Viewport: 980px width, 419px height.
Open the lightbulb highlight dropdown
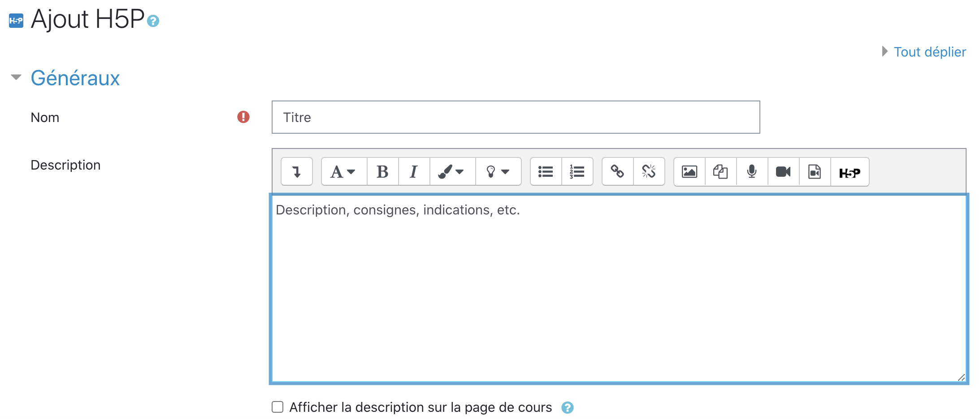click(x=498, y=172)
